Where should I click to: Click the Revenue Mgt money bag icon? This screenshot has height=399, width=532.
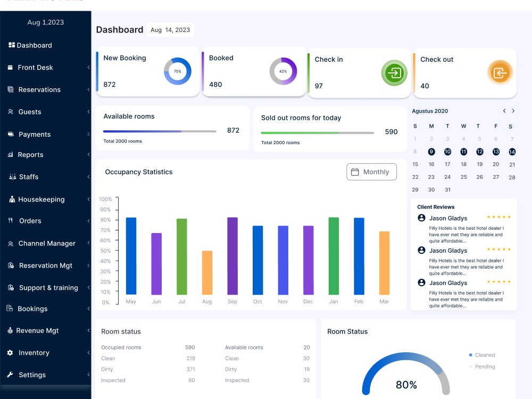tap(10, 330)
